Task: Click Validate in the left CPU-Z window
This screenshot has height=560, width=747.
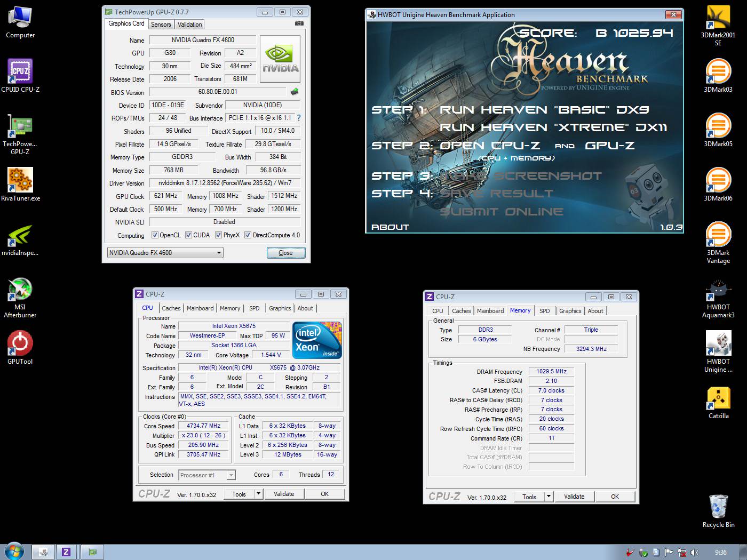Action: coord(284,494)
